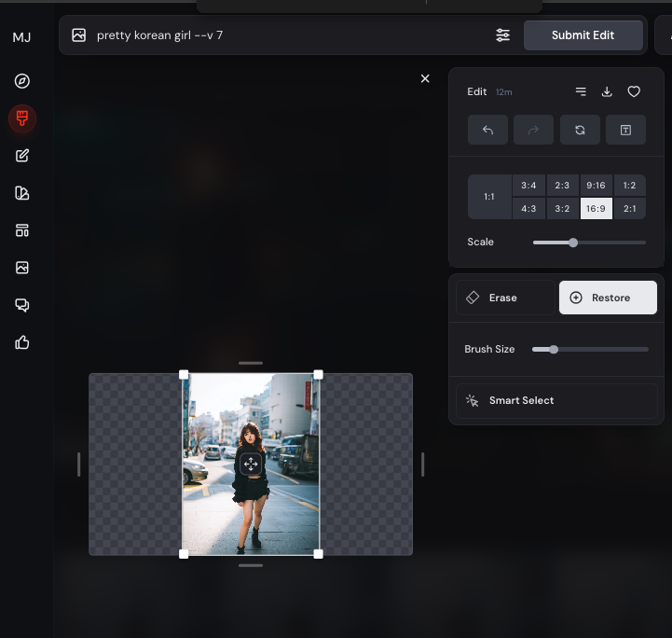672x638 pixels.
Task: Choose the 9:16 aspect ratio
Action: click(596, 186)
